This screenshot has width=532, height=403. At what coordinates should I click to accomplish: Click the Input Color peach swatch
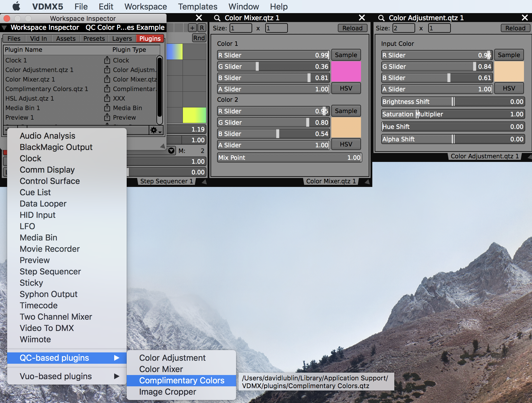pos(509,71)
